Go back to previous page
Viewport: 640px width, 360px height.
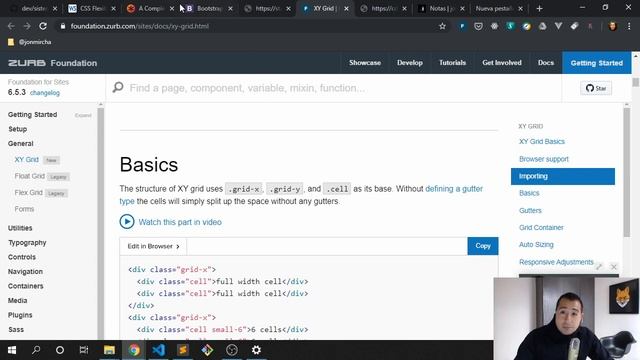point(11,26)
